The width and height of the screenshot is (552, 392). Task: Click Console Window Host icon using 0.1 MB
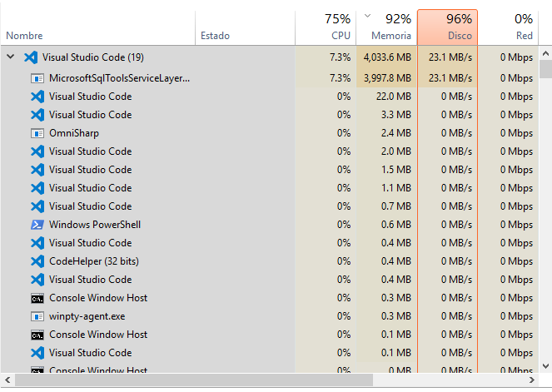[x=37, y=335]
